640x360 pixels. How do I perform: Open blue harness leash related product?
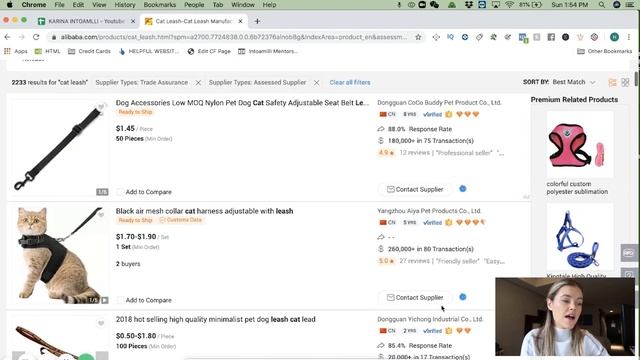(x=580, y=237)
